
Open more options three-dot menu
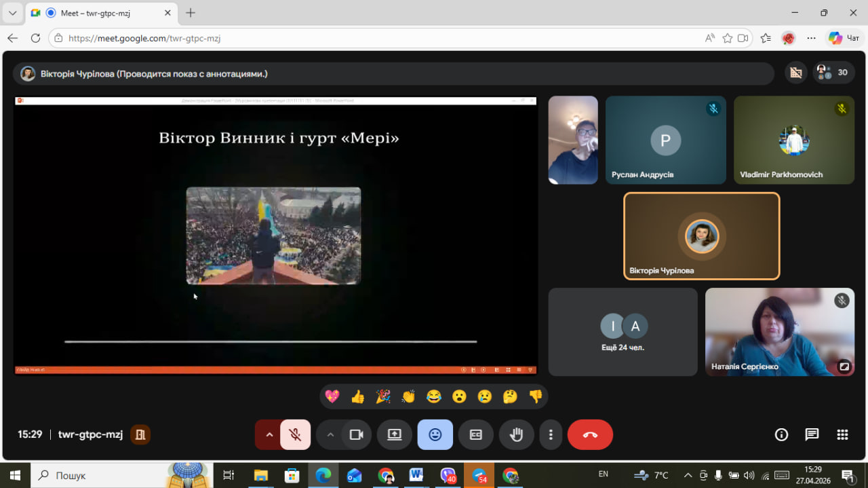551,435
